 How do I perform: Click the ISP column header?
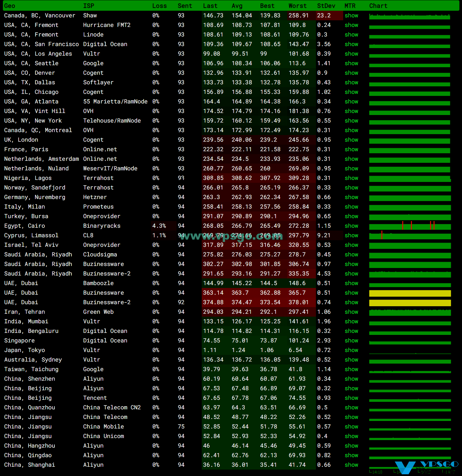[x=88, y=6]
